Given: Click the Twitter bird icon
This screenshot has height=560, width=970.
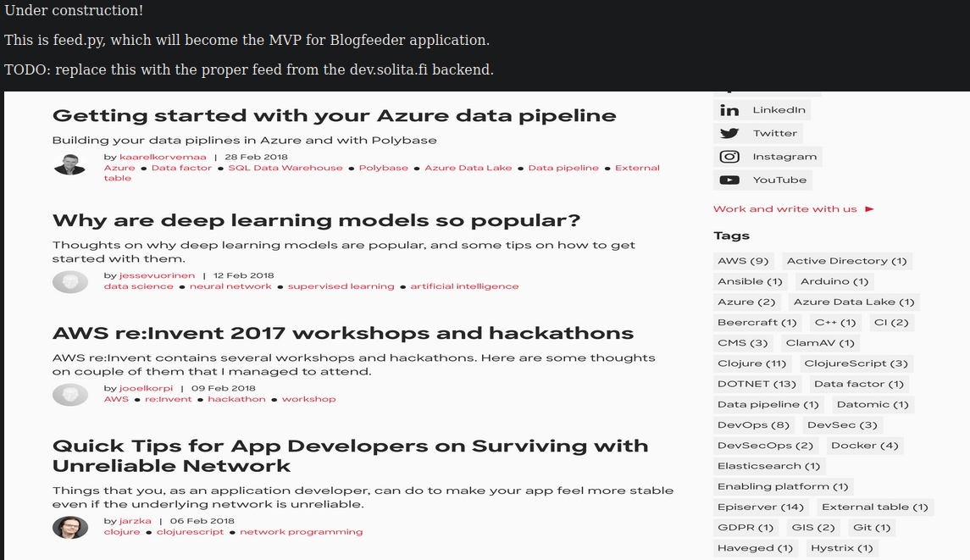Looking at the screenshot, I should click(x=729, y=133).
